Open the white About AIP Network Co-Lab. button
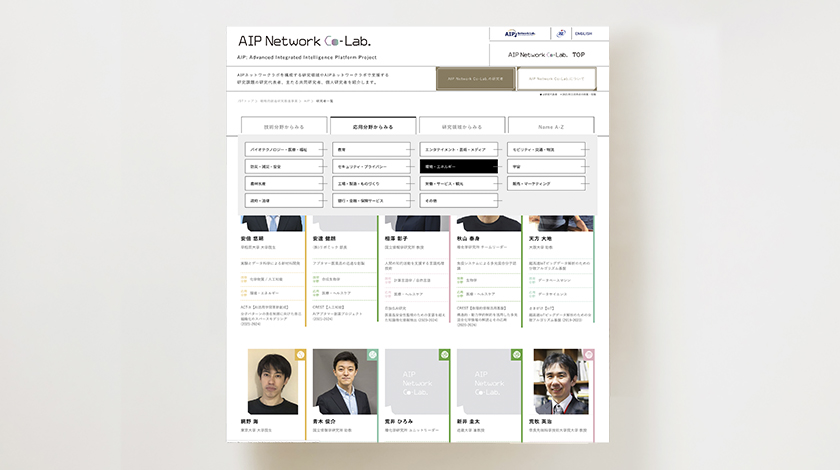Screen dimensions: 840x470 click(x=557, y=79)
